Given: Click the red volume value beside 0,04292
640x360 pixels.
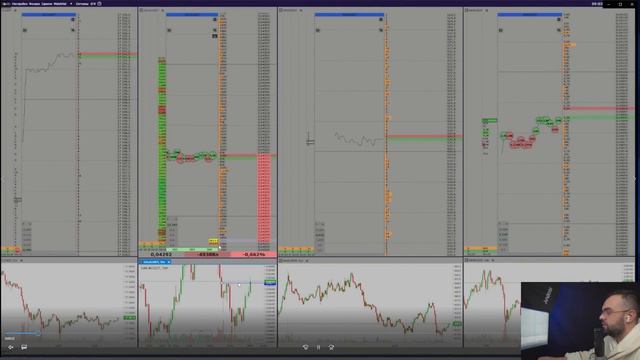Looking at the screenshot, I should tap(208, 254).
